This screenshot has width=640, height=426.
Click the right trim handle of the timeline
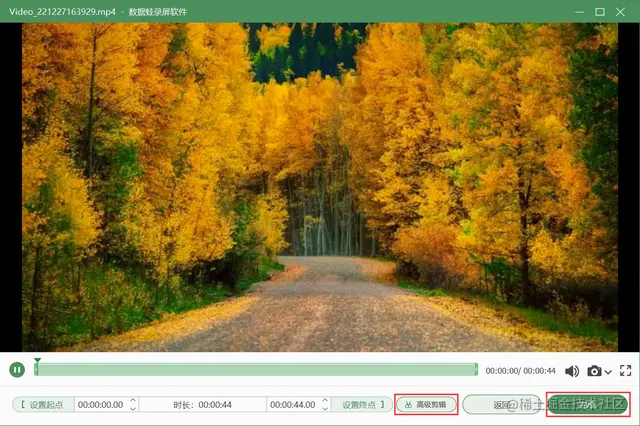click(x=476, y=370)
